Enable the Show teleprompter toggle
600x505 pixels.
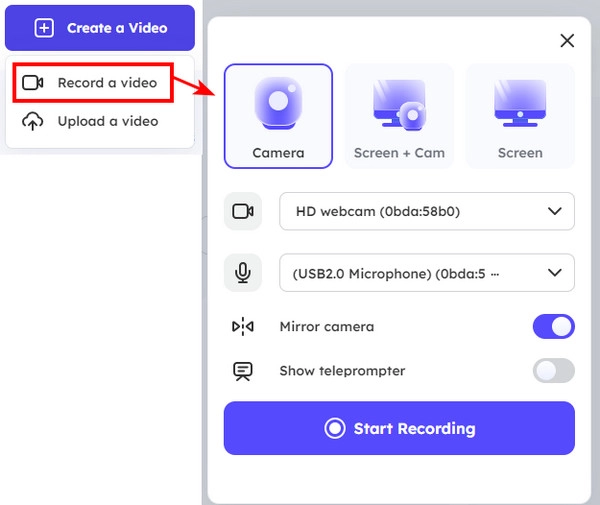(553, 371)
